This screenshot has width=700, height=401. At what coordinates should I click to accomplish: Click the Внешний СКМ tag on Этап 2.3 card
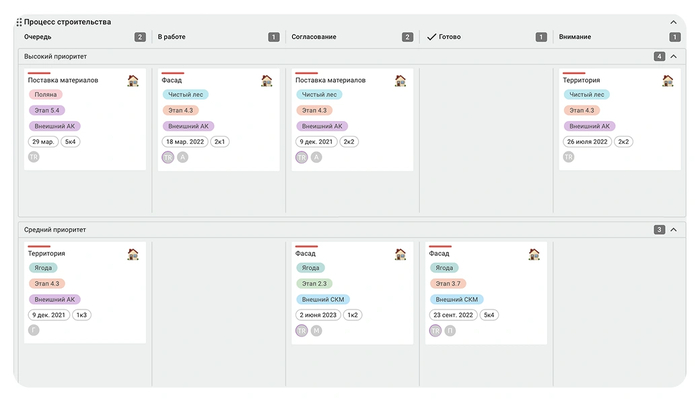pyautogui.click(x=323, y=299)
